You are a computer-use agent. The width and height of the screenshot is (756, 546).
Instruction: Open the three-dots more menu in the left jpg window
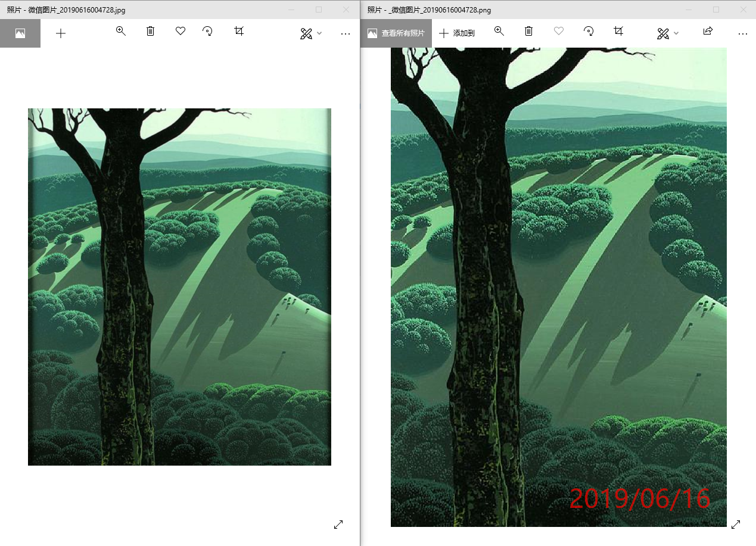tap(346, 34)
